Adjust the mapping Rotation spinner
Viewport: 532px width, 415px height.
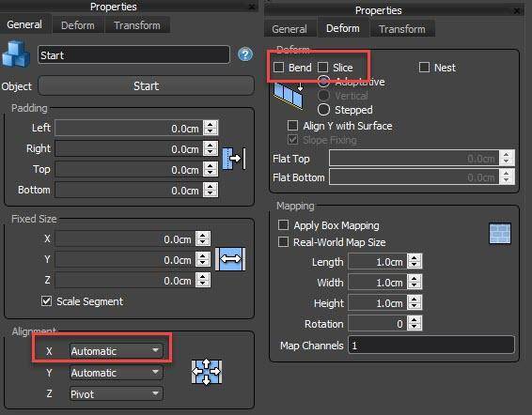point(415,323)
